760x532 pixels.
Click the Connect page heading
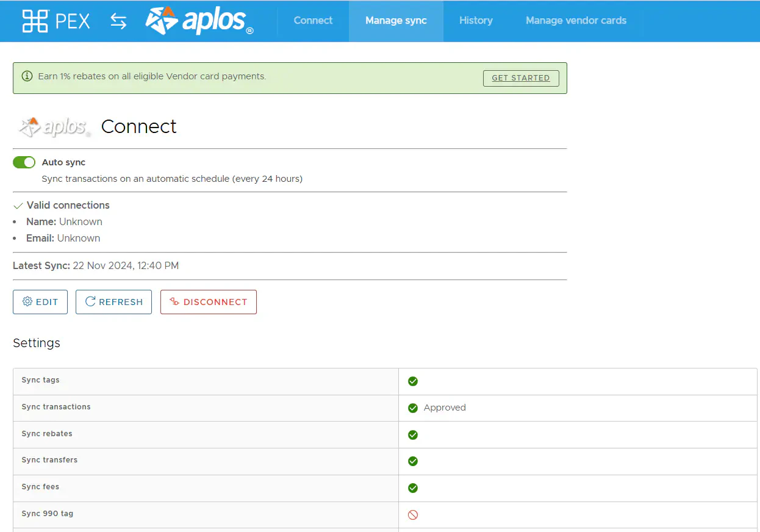pos(139,126)
